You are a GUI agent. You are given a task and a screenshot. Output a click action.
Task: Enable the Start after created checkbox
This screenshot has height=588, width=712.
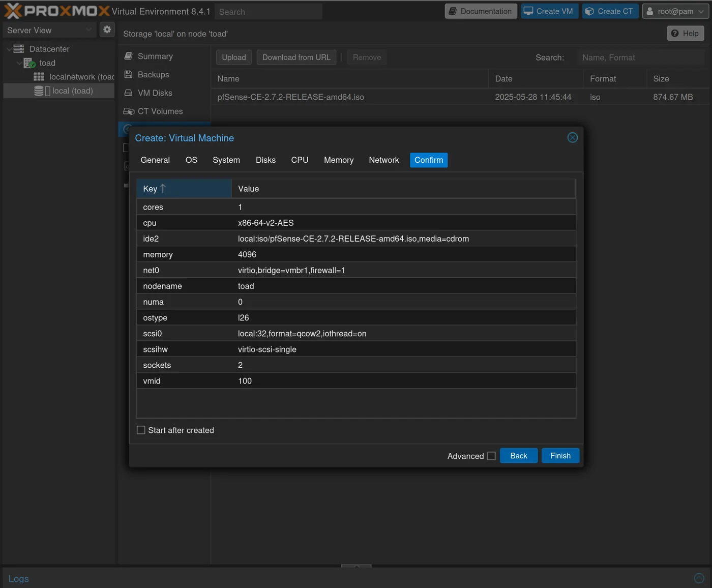(x=141, y=430)
